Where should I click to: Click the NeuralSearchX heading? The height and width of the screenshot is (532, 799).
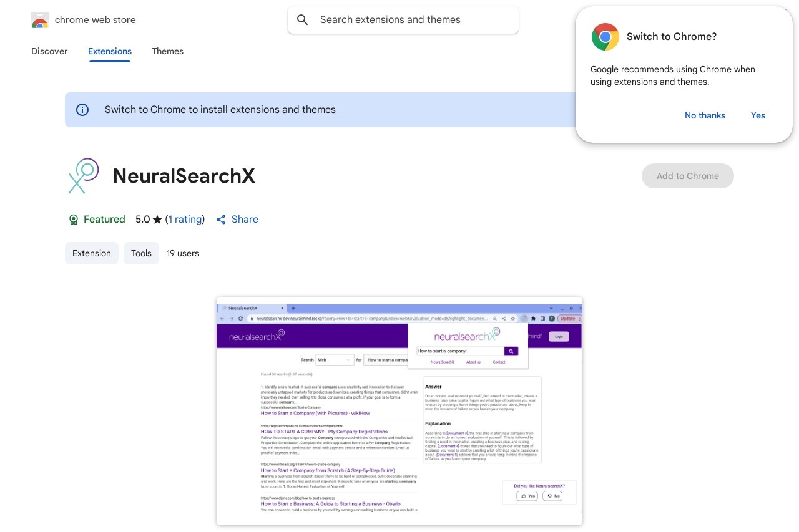tap(184, 176)
